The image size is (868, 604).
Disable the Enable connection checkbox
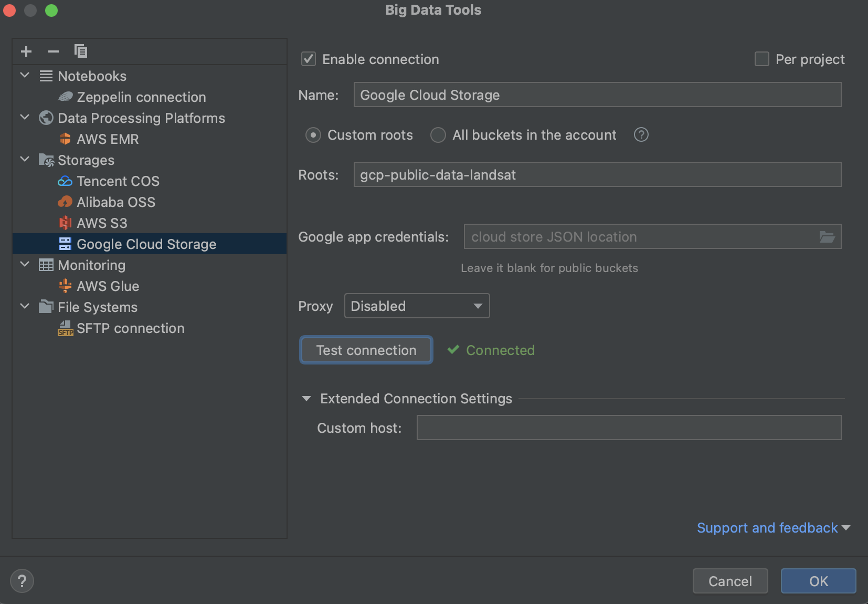(x=309, y=59)
